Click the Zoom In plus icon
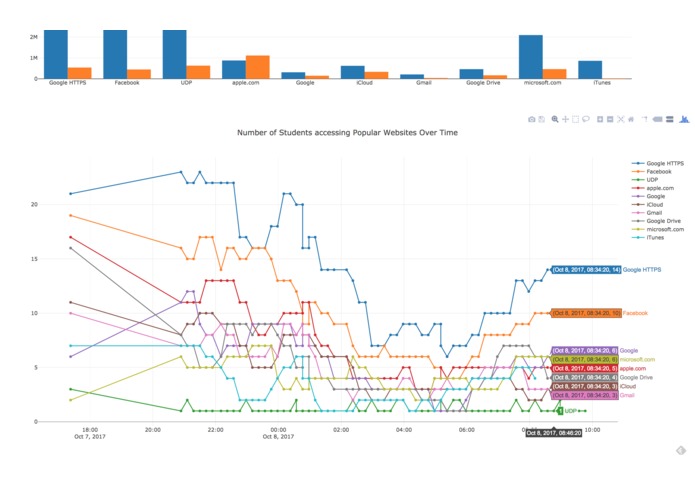The width and height of the screenshot is (695, 494). coord(600,119)
